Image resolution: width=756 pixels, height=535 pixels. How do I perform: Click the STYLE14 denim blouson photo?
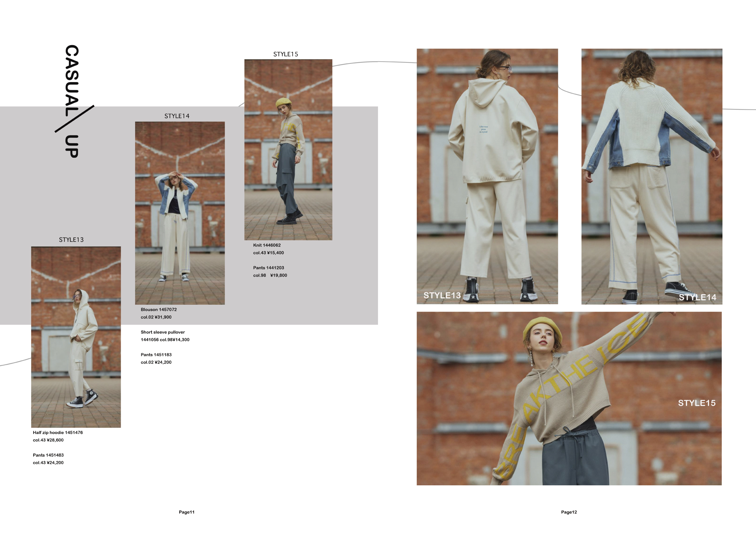(x=180, y=213)
